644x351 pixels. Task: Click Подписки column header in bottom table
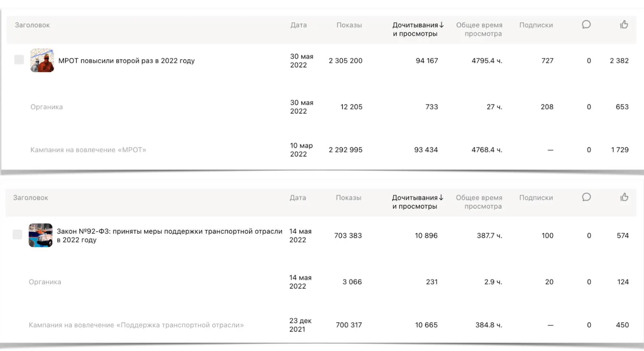click(x=536, y=198)
